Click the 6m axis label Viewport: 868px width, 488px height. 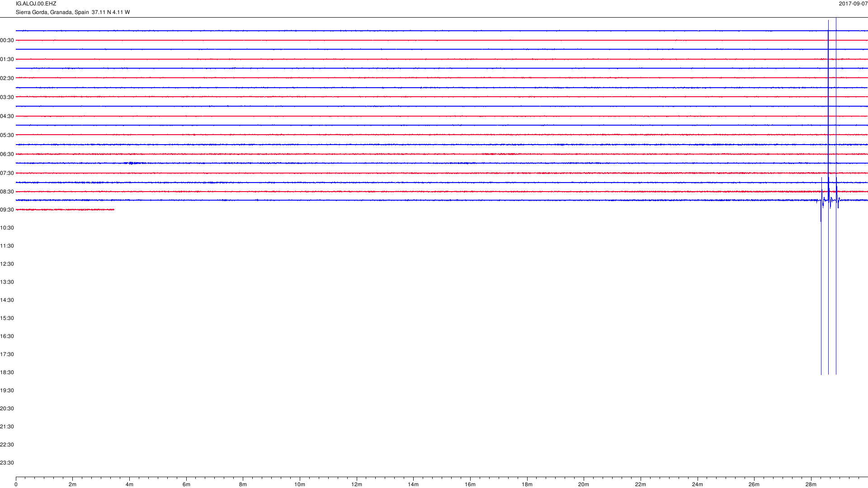tap(186, 484)
